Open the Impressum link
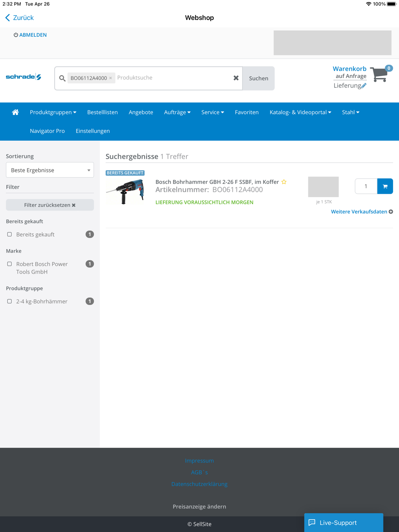 199,461
